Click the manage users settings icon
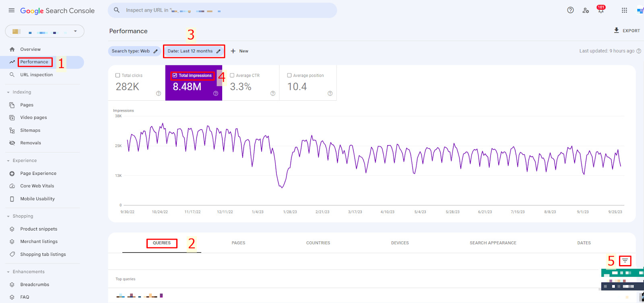The height and width of the screenshot is (303, 644). point(586,10)
